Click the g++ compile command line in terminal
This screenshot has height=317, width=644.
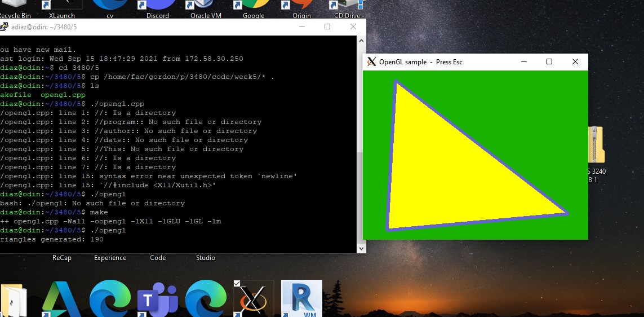(x=110, y=221)
